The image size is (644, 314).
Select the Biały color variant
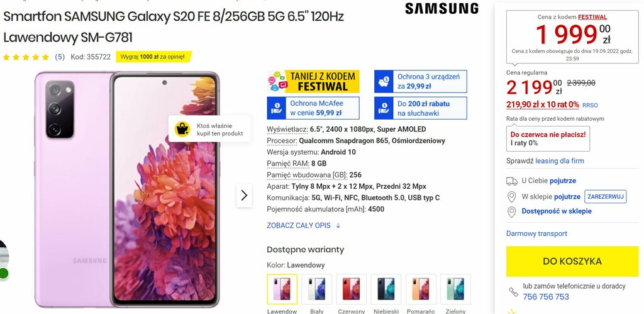tap(317, 289)
